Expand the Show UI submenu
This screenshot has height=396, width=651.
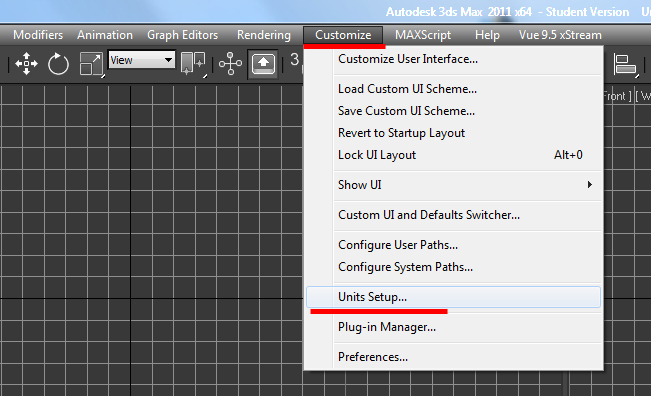pyautogui.click(x=453, y=185)
